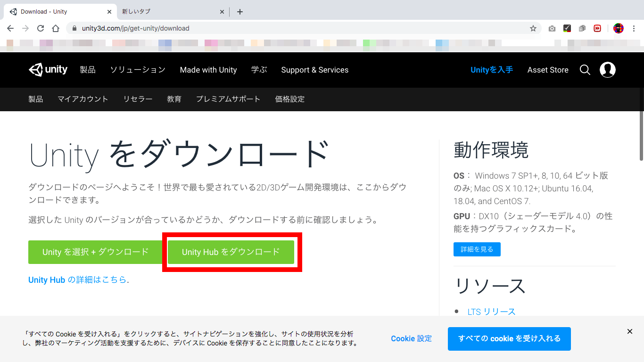This screenshot has width=644, height=362.
Task: Click the 'Unityを入手' header link
Action: coord(492,70)
